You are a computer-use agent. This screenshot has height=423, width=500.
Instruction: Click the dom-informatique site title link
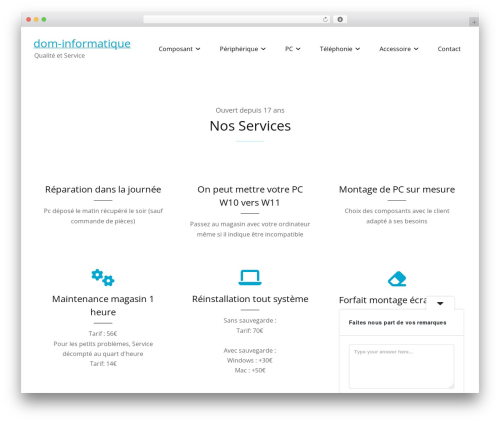(x=82, y=43)
